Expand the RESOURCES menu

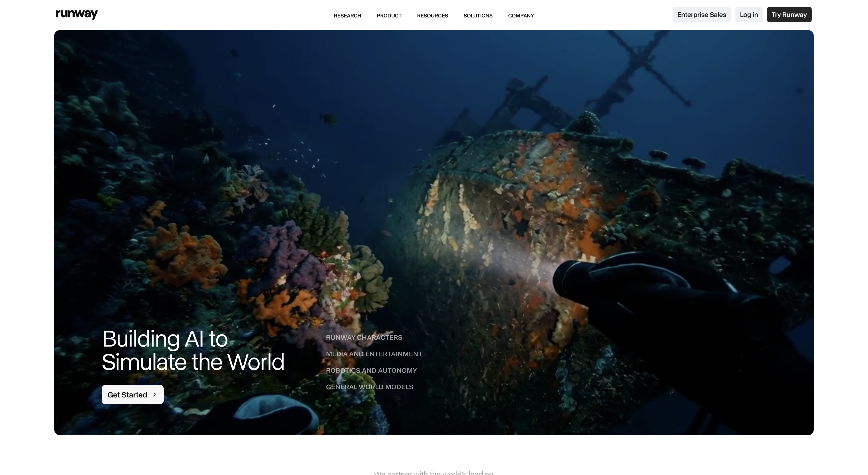click(432, 16)
